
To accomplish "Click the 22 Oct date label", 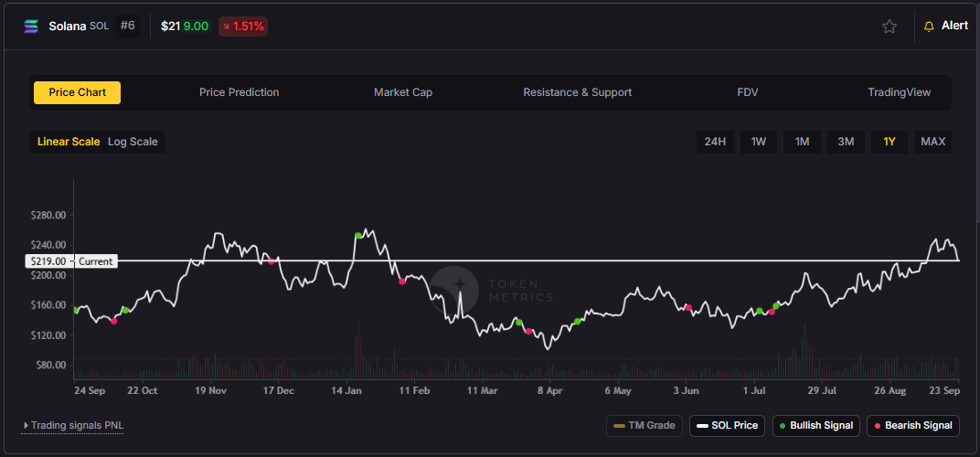I will (143, 390).
